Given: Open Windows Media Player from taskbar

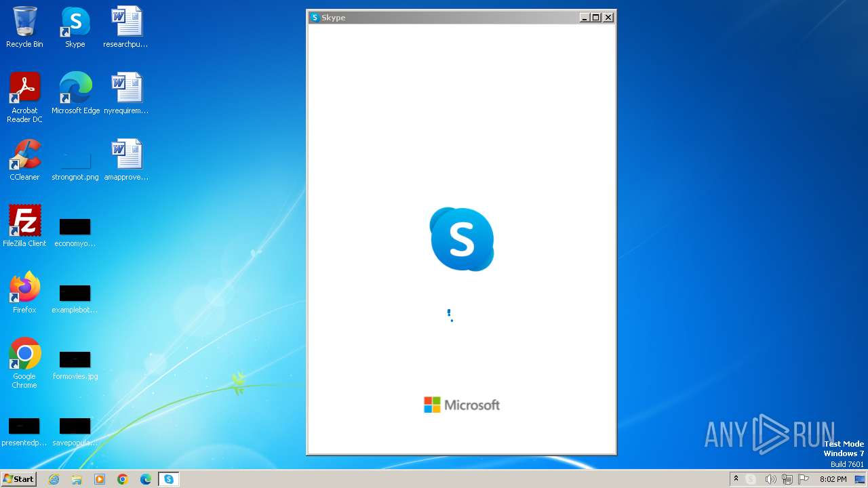Looking at the screenshot, I should [x=100, y=479].
